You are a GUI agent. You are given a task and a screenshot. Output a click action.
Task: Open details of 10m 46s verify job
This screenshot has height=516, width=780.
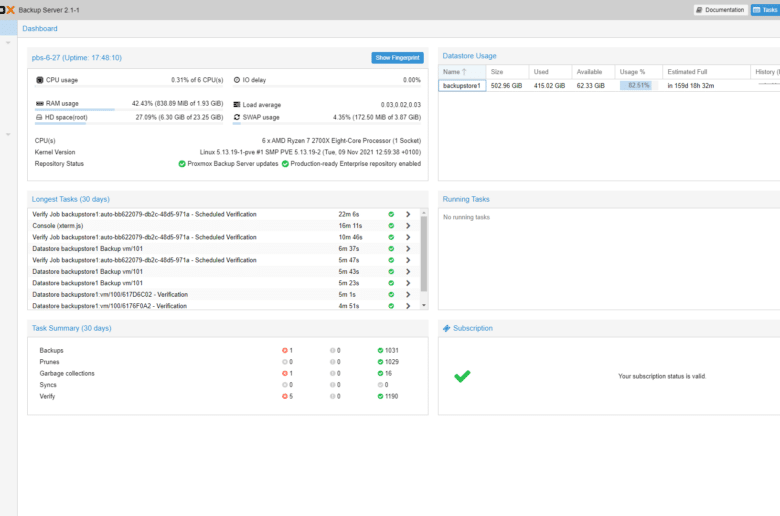408,237
